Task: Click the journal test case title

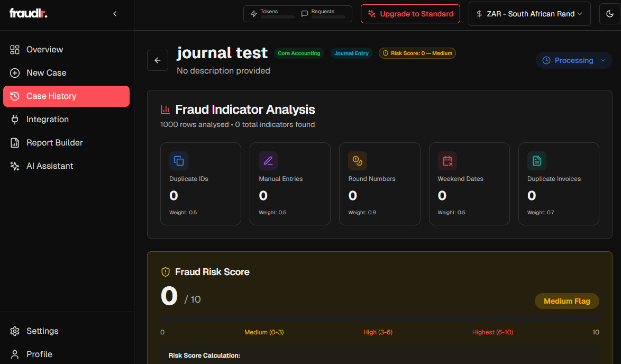Action: [x=222, y=53]
